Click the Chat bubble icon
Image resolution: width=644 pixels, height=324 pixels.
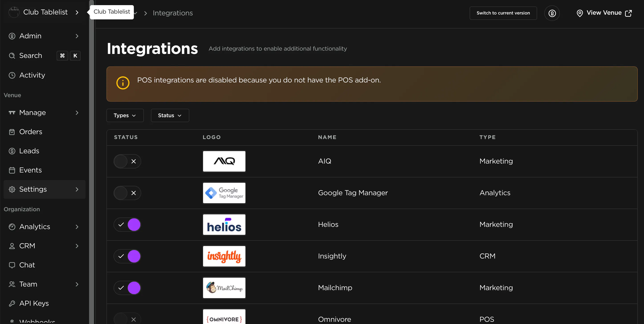(x=12, y=265)
